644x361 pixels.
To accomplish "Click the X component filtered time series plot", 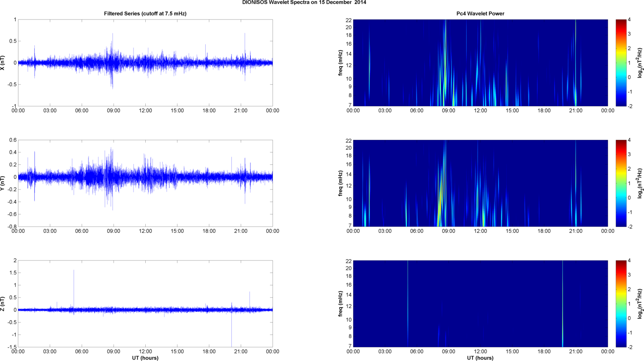I will [145, 63].
